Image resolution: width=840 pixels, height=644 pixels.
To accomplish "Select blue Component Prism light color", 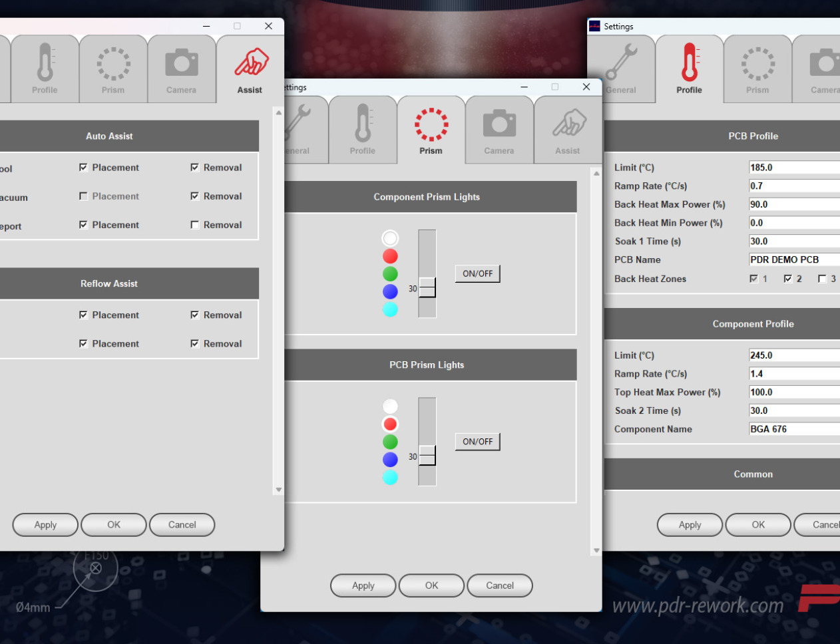I will pyautogui.click(x=390, y=291).
